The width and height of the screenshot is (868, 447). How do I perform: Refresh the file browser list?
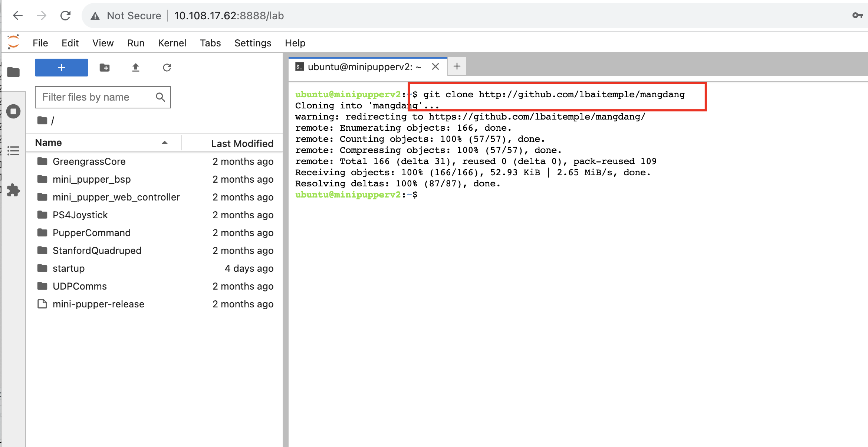click(167, 68)
